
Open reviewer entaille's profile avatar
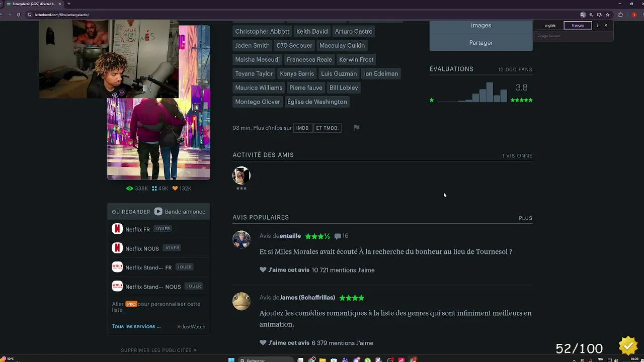click(242, 240)
